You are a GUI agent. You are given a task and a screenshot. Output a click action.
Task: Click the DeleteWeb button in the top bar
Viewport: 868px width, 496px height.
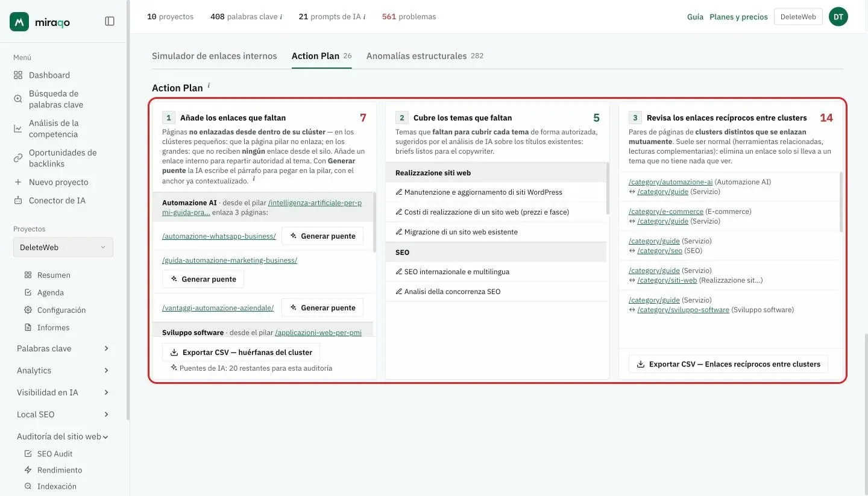(x=798, y=17)
